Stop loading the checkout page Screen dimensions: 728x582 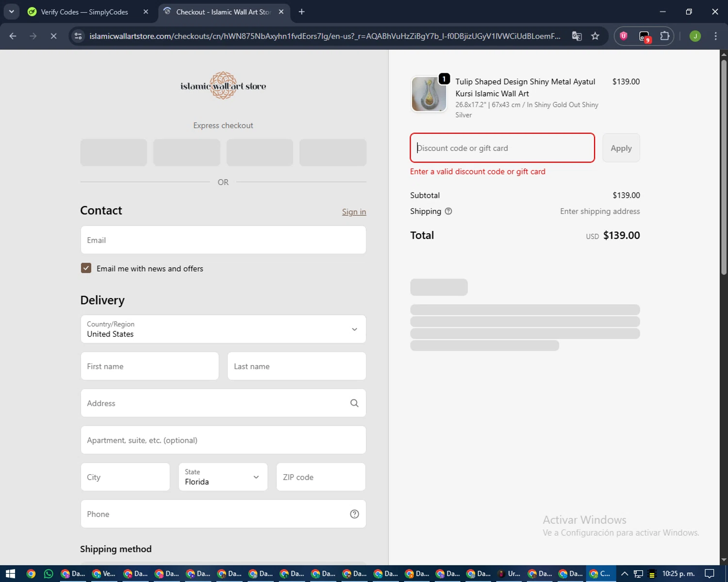coord(53,36)
